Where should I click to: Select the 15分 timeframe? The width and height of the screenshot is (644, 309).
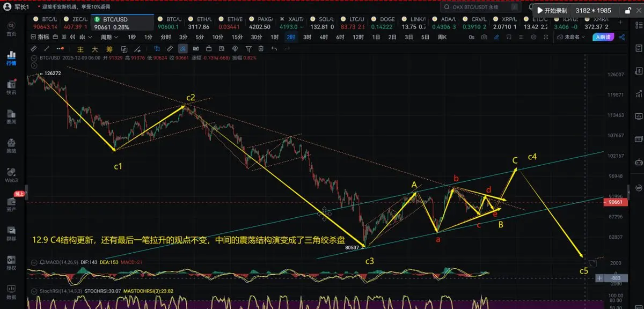237,37
